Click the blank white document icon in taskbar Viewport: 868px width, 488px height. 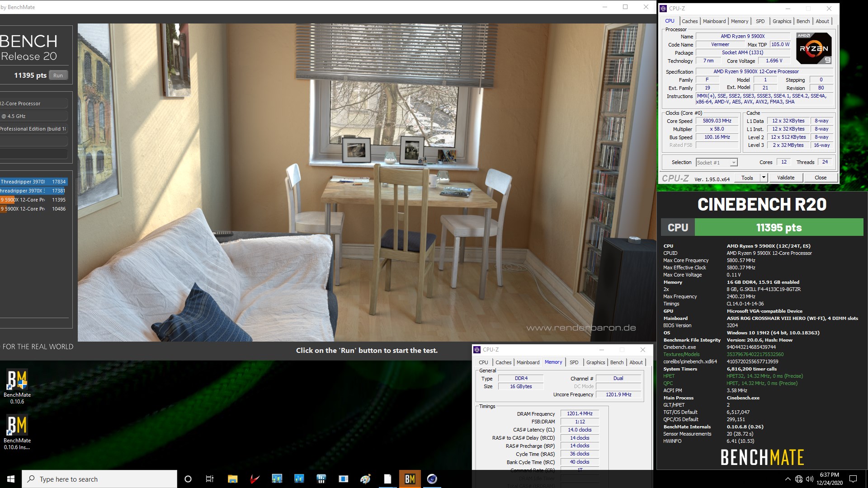(387, 479)
